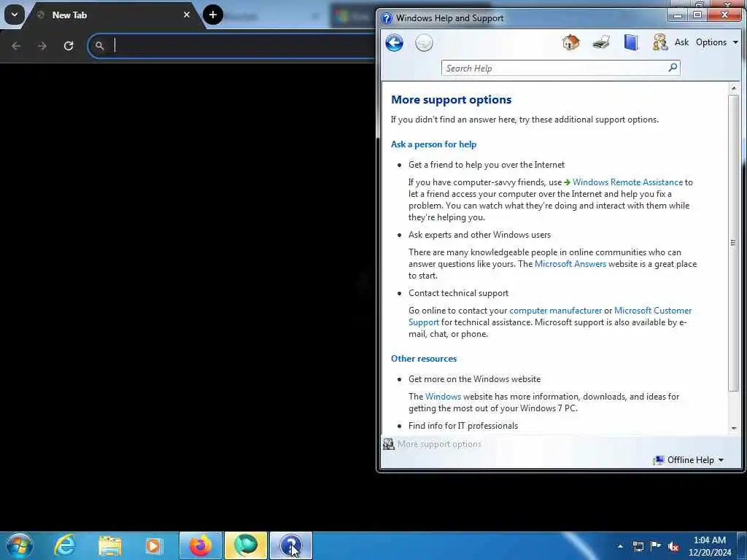The image size is (747, 560).
Task: Click 'Ask experts and other Windows users' text
Action: (x=479, y=235)
